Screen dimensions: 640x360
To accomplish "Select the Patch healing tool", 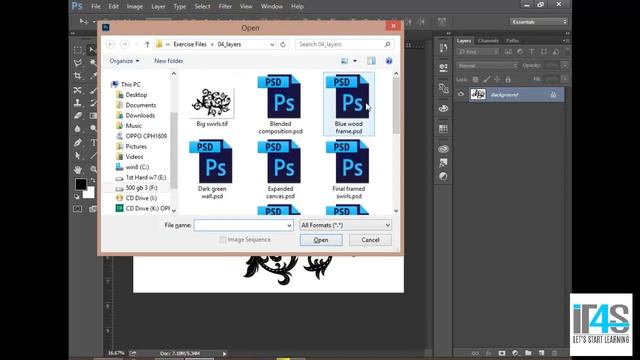I will (x=78, y=90).
